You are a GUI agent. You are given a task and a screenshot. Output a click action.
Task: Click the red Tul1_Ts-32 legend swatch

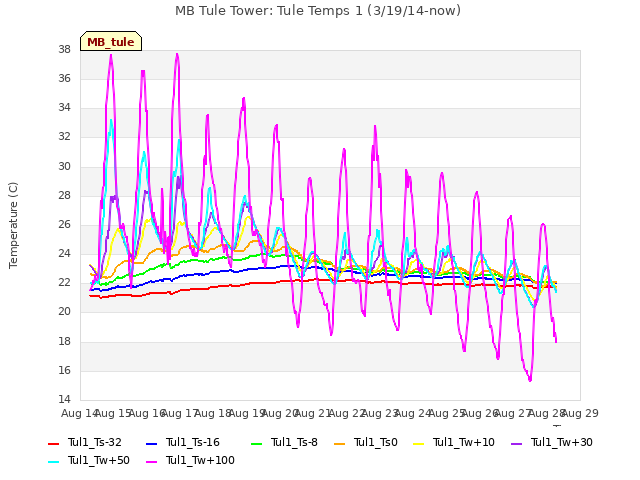click(x=54, y=444)
